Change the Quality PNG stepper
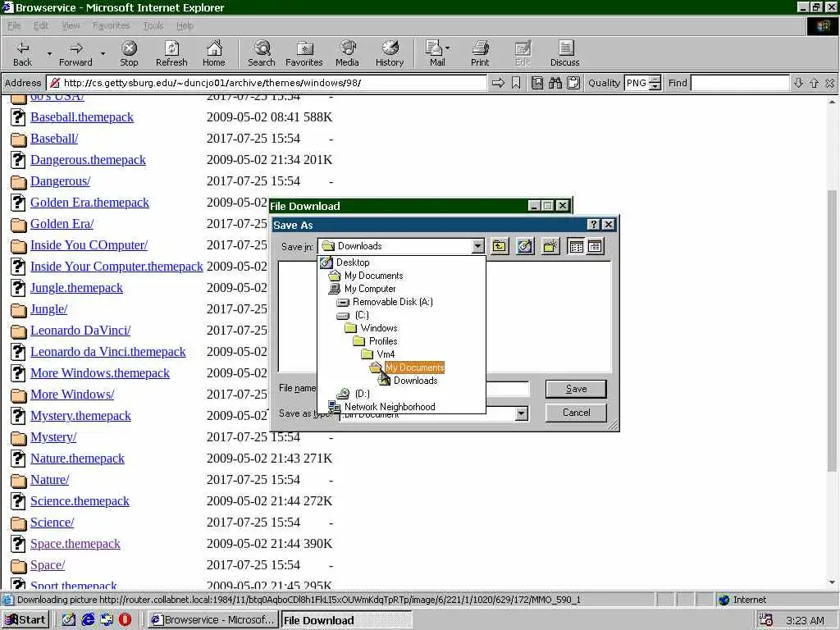 655,83
